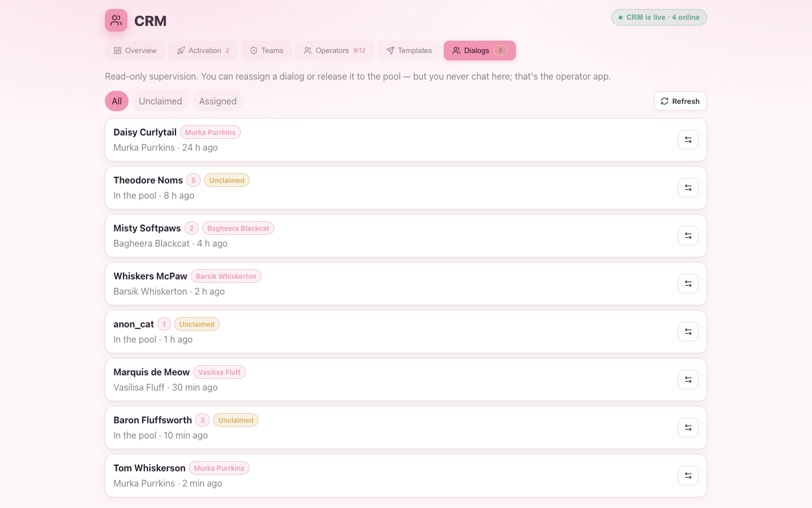The height and width of the screenshot is (508, 812).
Task: Click 'In the pool · 10 min ago' text
Action: tap(161, 435)
